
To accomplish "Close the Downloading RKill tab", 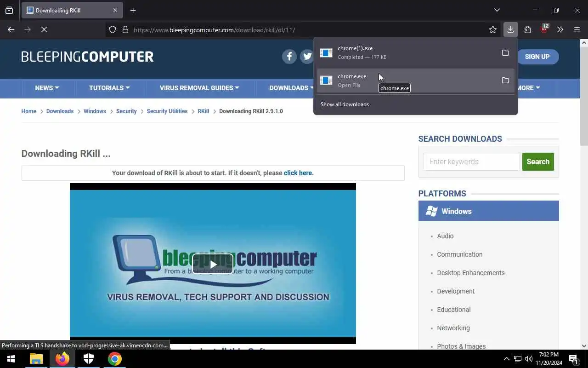I will 115,10.
